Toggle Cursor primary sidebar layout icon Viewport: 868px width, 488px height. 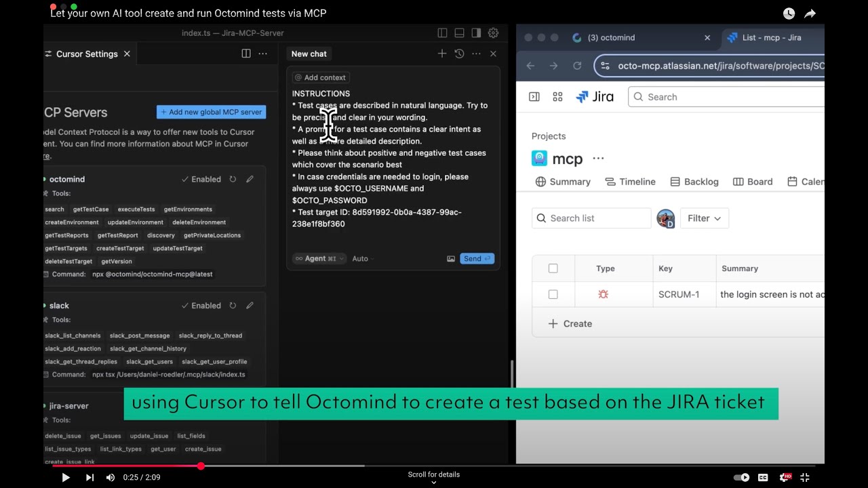click(442, 33)
